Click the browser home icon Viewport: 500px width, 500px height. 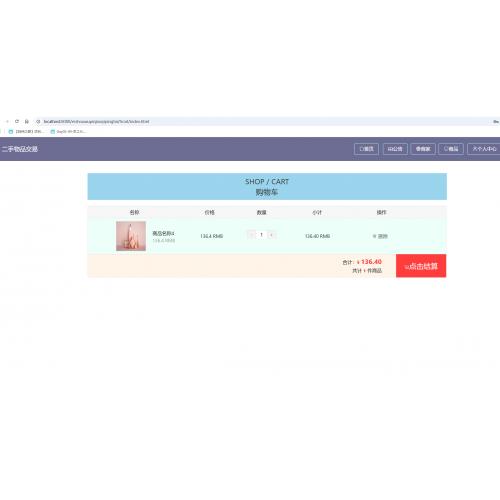coord(27,121)
